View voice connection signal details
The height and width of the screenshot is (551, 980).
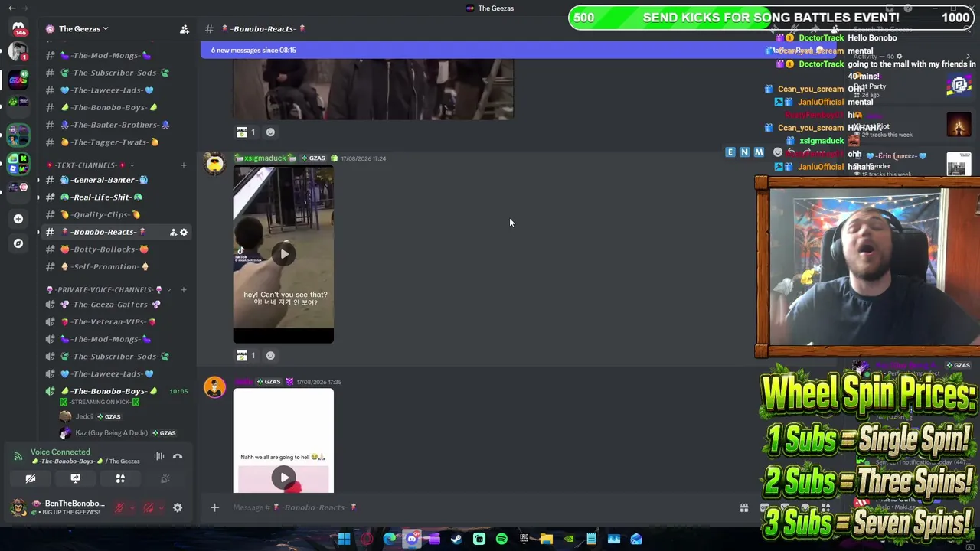coord(18,457)
